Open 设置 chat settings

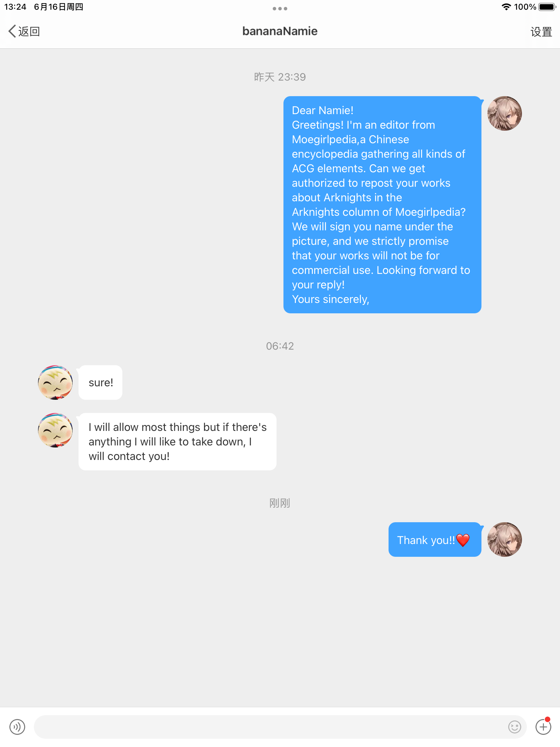point(541,32)
